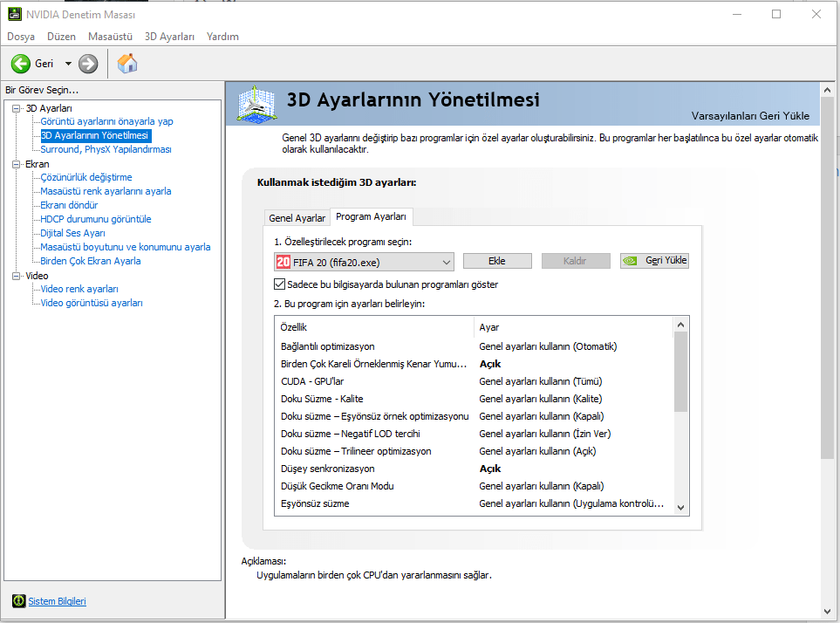The width and height of the screenshot is (840, 623).
Task: Open Video renk ayarları
Action: coord(79,289)
